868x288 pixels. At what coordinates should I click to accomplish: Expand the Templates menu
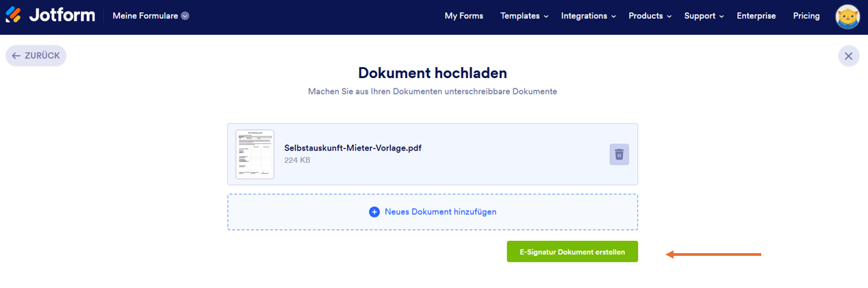click(524, 16)
